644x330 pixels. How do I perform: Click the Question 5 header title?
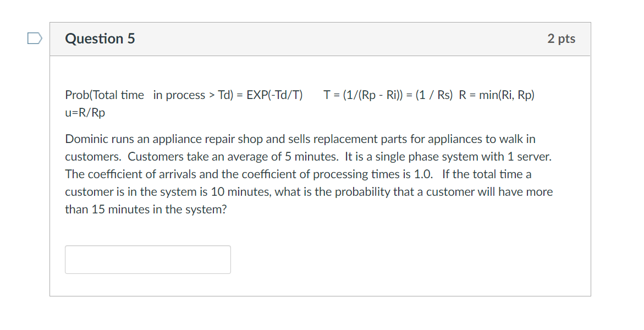click(100, 38)
